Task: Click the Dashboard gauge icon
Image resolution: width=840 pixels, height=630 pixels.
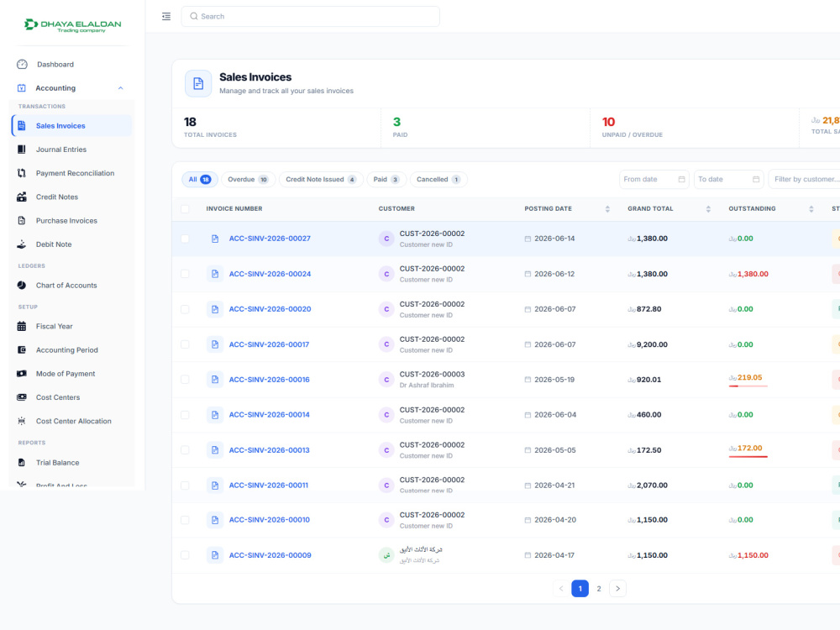Action: point(22,65)
